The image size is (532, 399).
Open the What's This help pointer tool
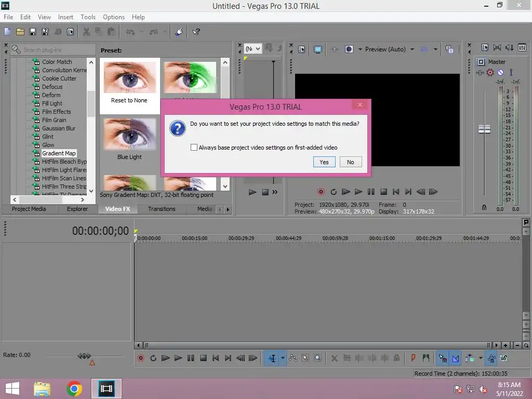point(196,32)
